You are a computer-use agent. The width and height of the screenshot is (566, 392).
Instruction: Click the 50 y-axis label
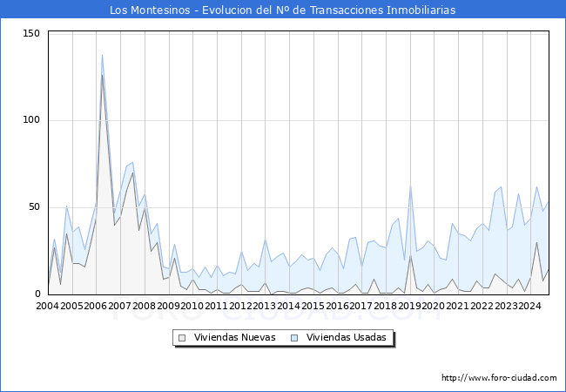34,206
